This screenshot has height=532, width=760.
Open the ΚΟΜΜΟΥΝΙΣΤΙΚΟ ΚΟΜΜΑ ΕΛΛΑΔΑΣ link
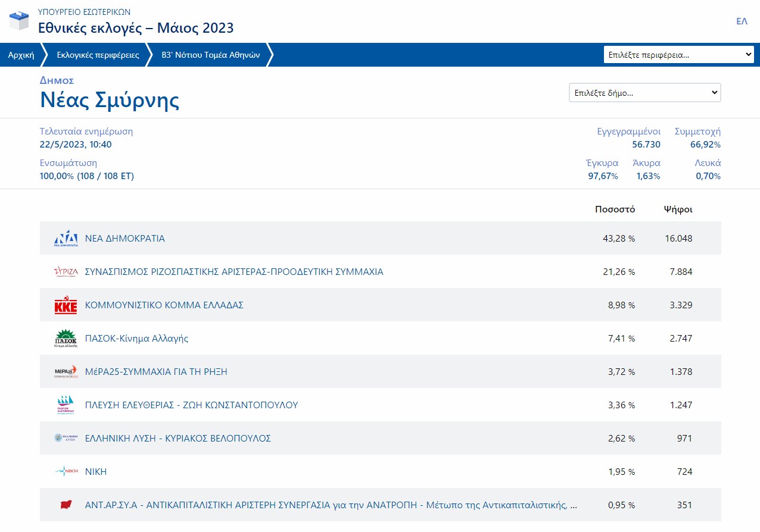164,305
